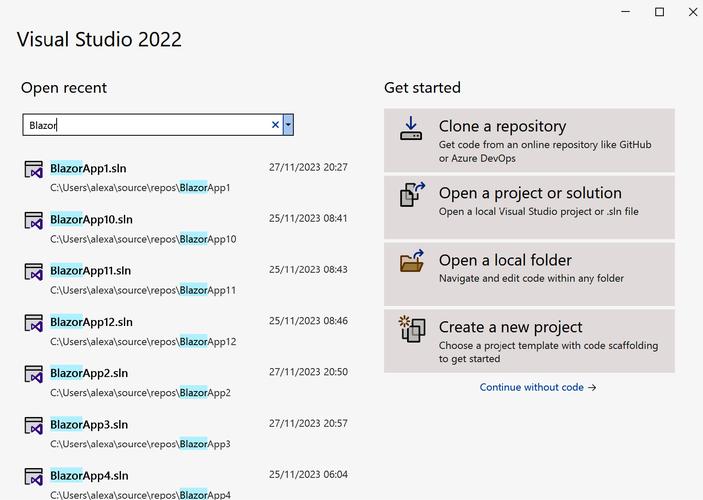Click the date 27/11/2023 20:27
Image resolution: width=703 pixels, height=500 pixels.
click(x=308, y=167)
